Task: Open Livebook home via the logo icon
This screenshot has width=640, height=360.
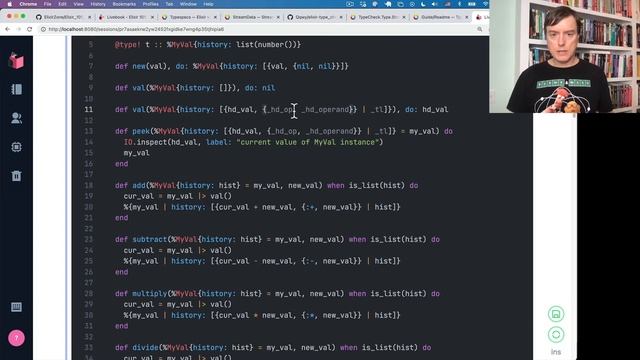Action: tap(16, 60)
